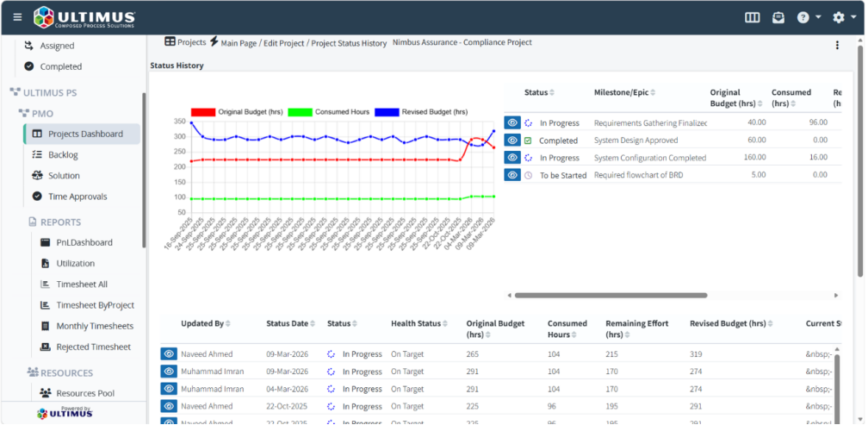View the System Design Approved row eye icon
The height and width of the screenshot is (425, 868).
(512, 141)
